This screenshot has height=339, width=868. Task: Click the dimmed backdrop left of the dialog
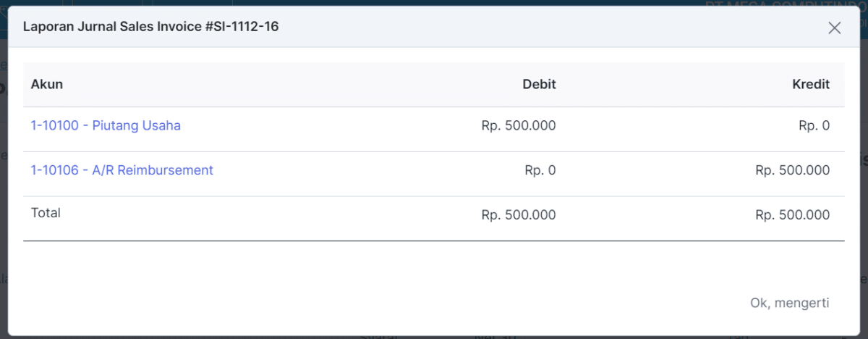pyautogui.click(x=4, y=217)
